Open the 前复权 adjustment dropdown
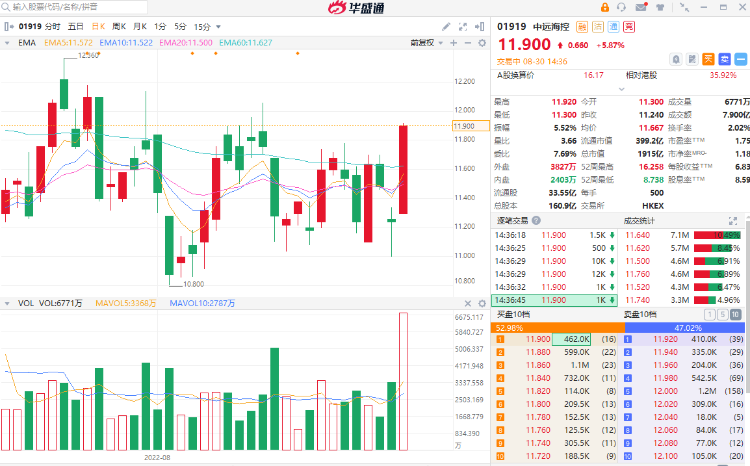 pyautogui.click(x=424, y=43)
